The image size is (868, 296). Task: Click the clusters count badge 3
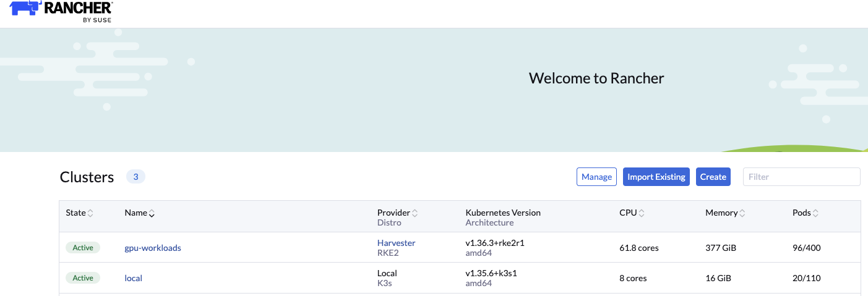[x=135, y=177]
